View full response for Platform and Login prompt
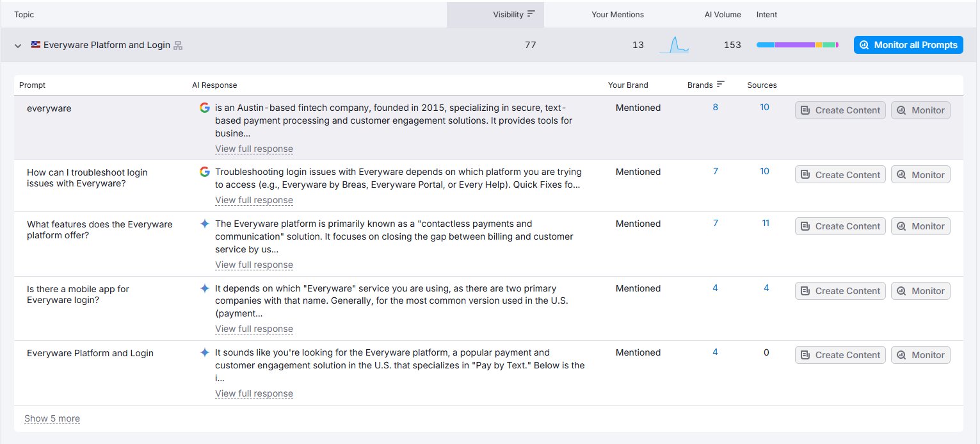The width and height of the screenshot is (980, 444). [254, 393]
